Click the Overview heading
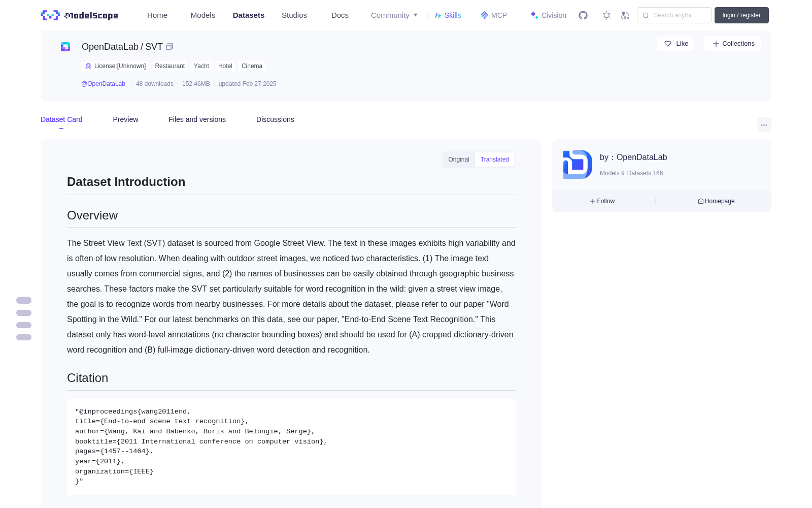 click(x=92, y=215)
